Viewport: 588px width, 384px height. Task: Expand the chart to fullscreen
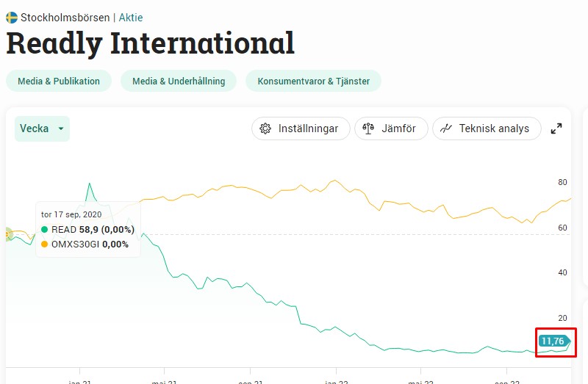556,128
